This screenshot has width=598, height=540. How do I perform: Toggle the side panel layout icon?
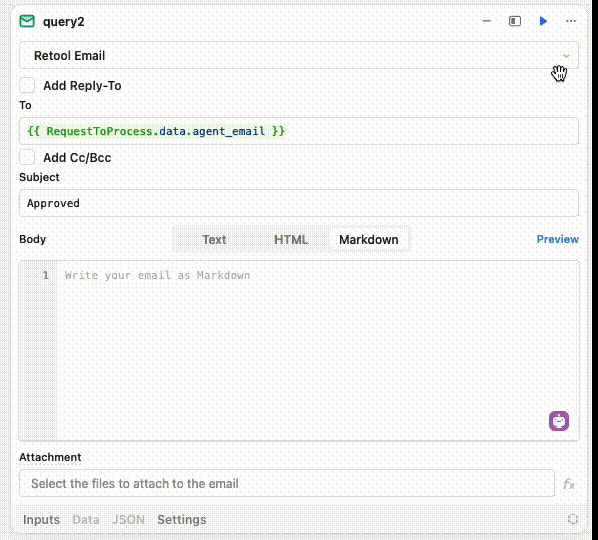514,21
